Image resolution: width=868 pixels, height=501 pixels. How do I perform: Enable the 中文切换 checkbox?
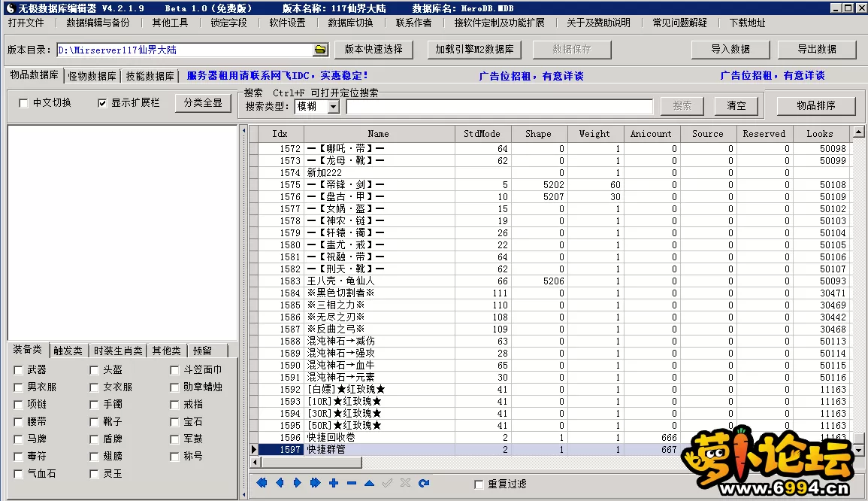tap(23, 103)
